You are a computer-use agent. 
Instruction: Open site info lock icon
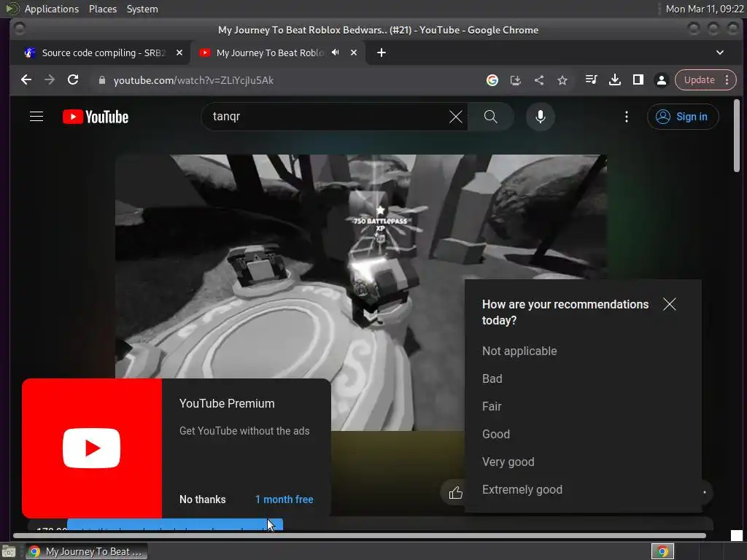click(x=101, y=80)
